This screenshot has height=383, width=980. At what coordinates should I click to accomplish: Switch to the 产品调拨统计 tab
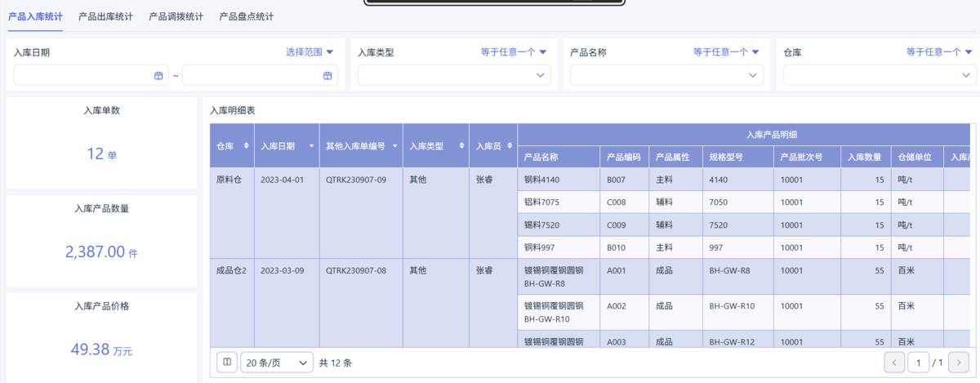coord(176,16)
